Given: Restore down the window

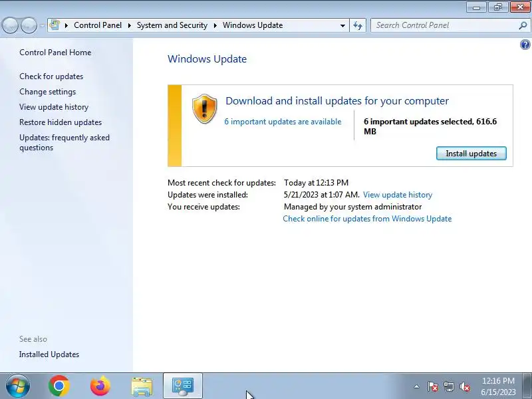Looking at the screenshot, I should (x=498, y=7).
